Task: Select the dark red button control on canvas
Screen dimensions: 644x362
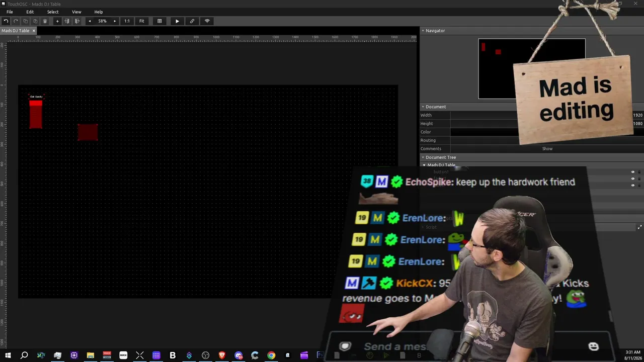Action: click(88, 132)
